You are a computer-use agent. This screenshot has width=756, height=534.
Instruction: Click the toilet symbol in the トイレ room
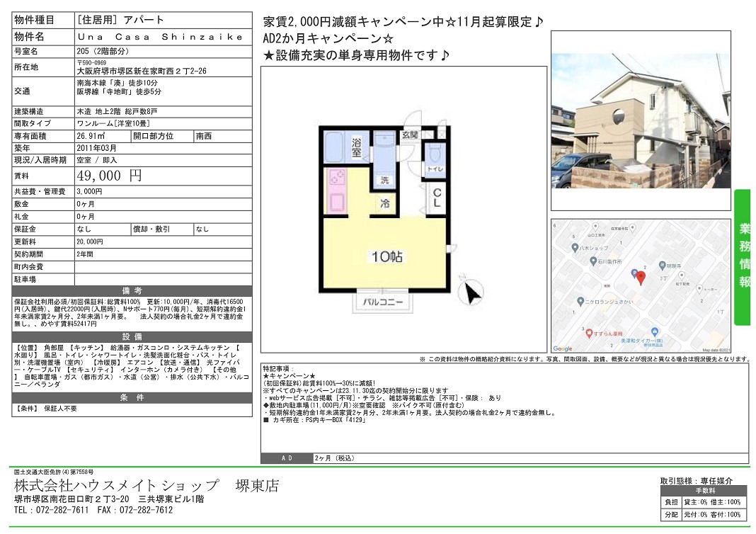[435, 154]
